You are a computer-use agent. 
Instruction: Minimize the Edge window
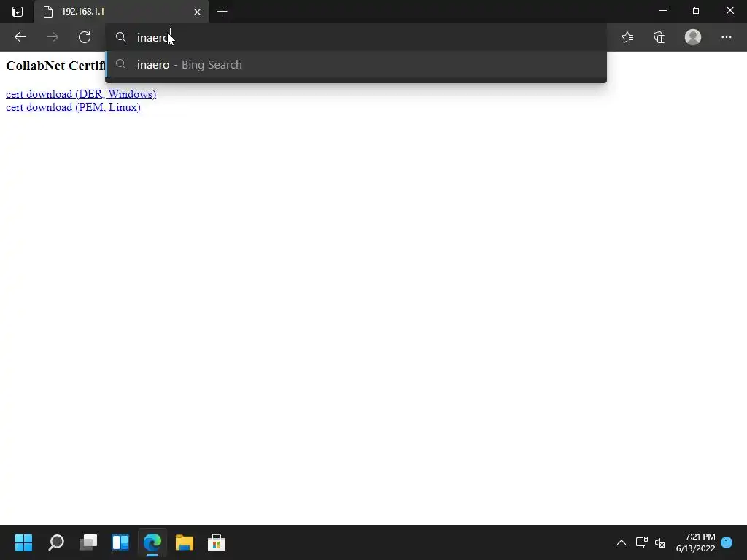[662, 10]
